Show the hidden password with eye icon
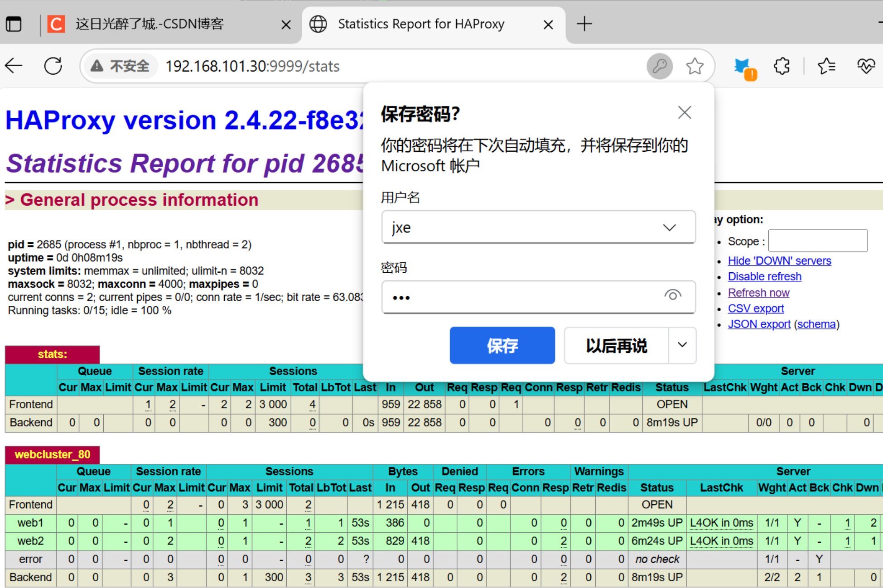The height and width of the screenshot is (588, 883). [673, 296]
